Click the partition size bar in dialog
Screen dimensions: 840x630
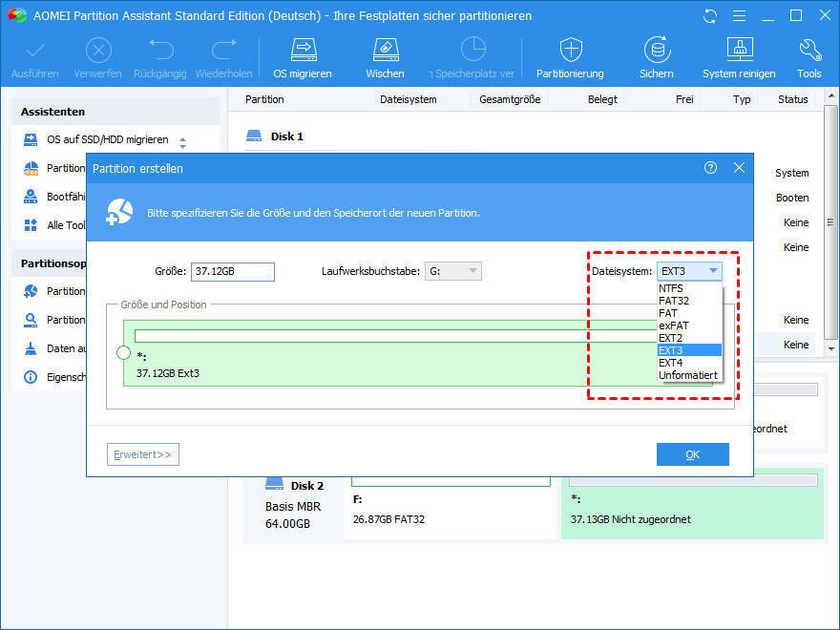click(396, 336)
